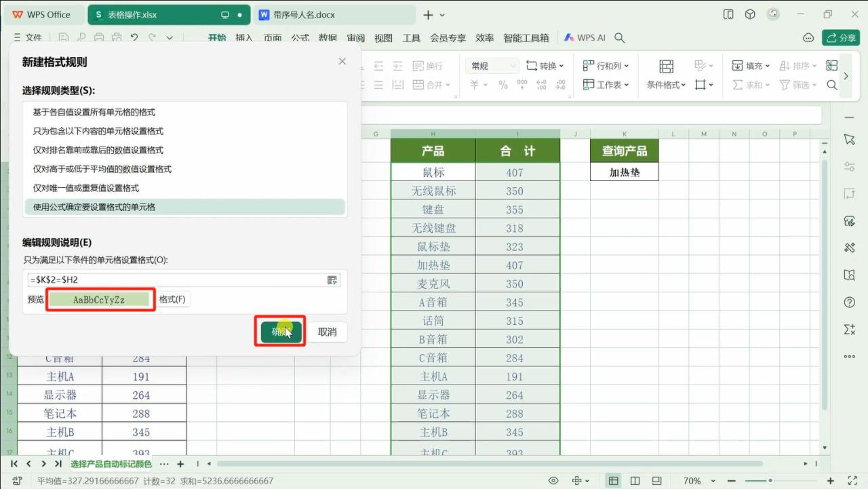
Task: Click the layout panel icon in title bar
Action: coord(728,14)
